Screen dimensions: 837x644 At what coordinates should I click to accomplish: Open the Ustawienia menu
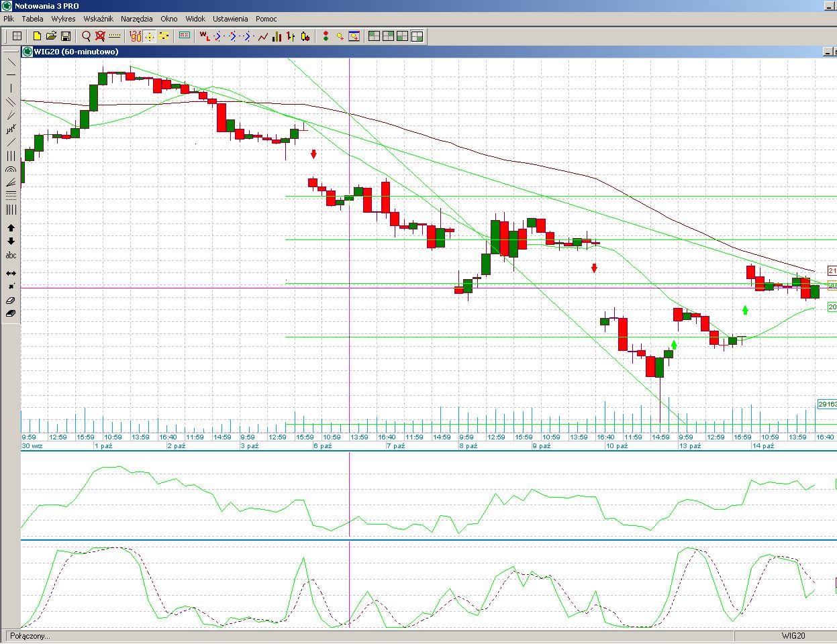pyautogui.click(x=230, y=19)
